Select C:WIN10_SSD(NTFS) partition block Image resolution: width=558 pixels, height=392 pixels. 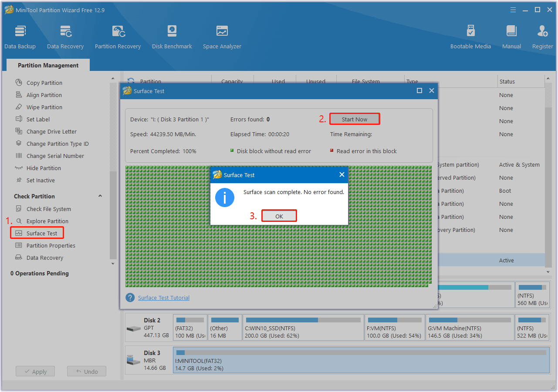(303, 327)
